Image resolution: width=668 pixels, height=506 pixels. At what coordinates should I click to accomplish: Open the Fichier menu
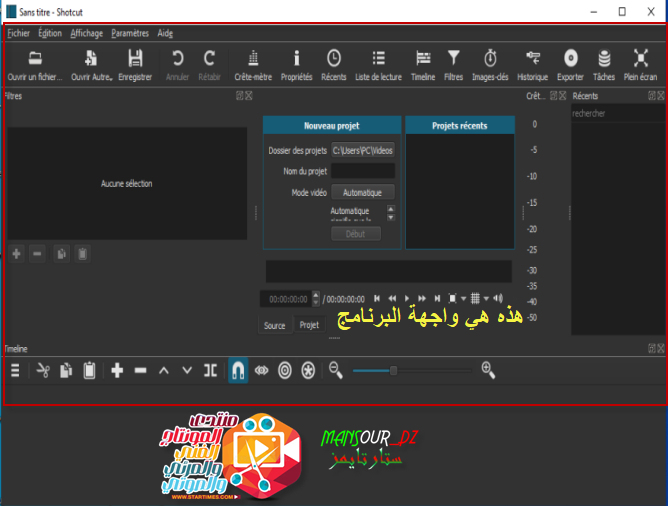click(x=18, y=33)
